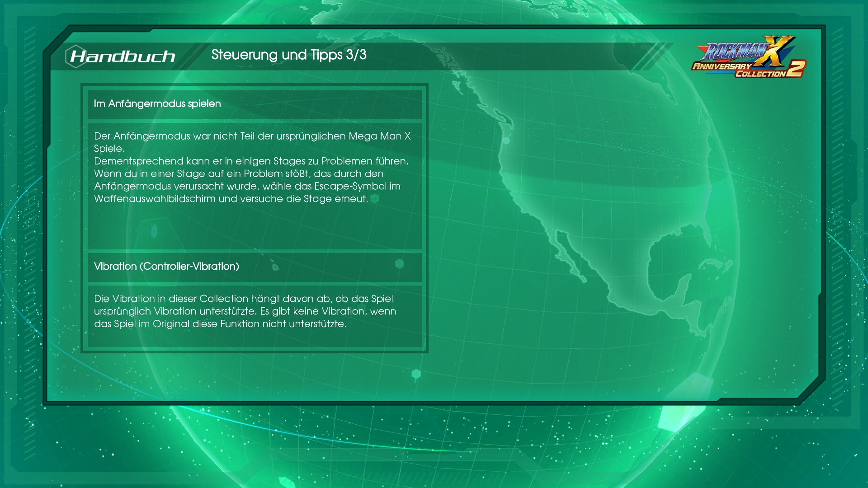This screenshot has width=868, height=488.
Task: Select the 'Handbuch' title label
Action: [123, 56]
